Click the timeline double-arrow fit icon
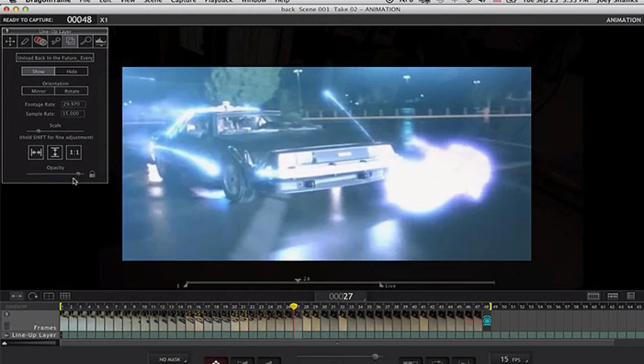Screen dimensions: 644x364 16,296
